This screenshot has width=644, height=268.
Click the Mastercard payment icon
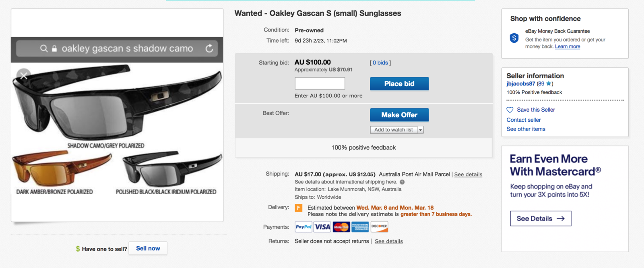(341, 227)
